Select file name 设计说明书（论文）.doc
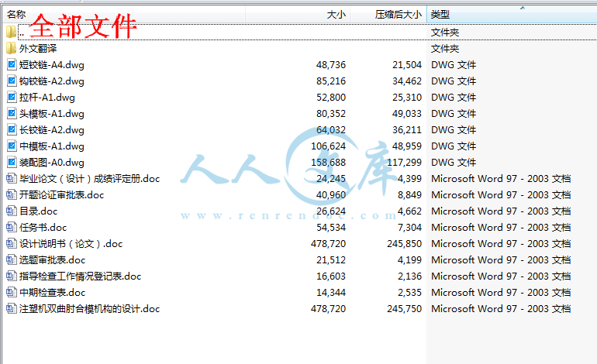The height and width of the screenshot is (364, 597). point(71,243)
